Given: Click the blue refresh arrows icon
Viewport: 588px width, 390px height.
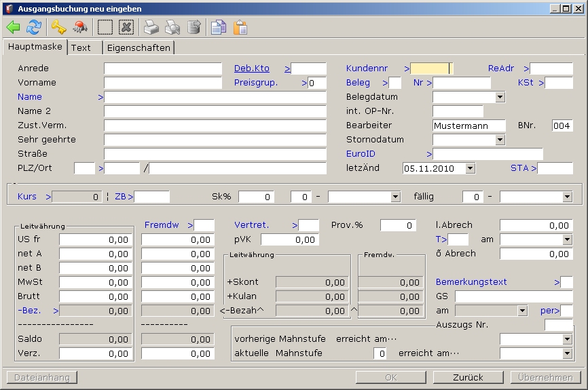Looking at the screenshot, I should [34, 27].
